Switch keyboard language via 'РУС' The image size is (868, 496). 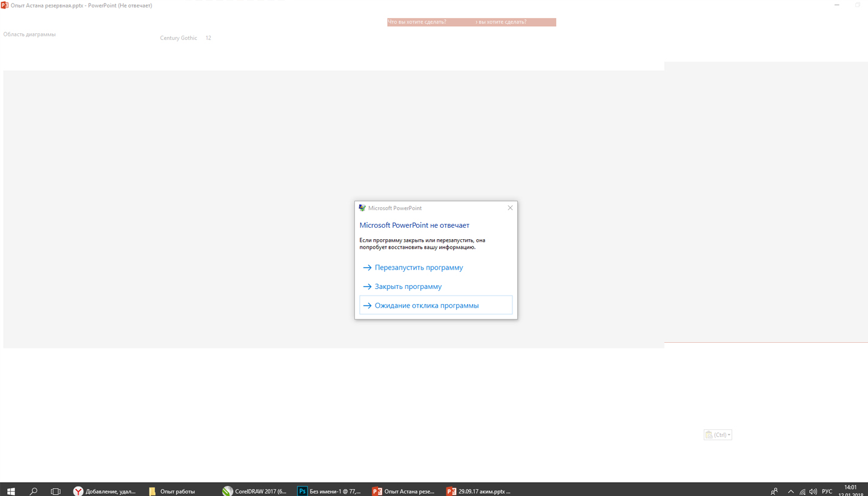pyautogui.click(x=827, y=491)
